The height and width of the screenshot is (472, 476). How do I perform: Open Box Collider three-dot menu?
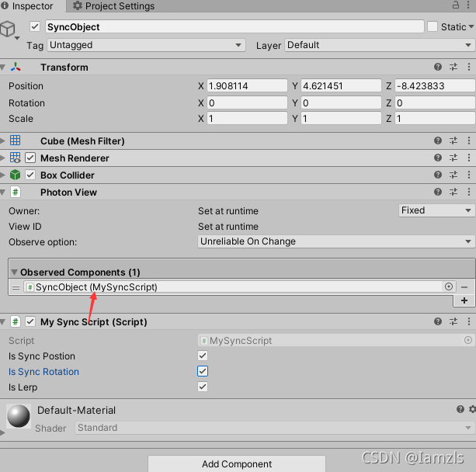469,175
